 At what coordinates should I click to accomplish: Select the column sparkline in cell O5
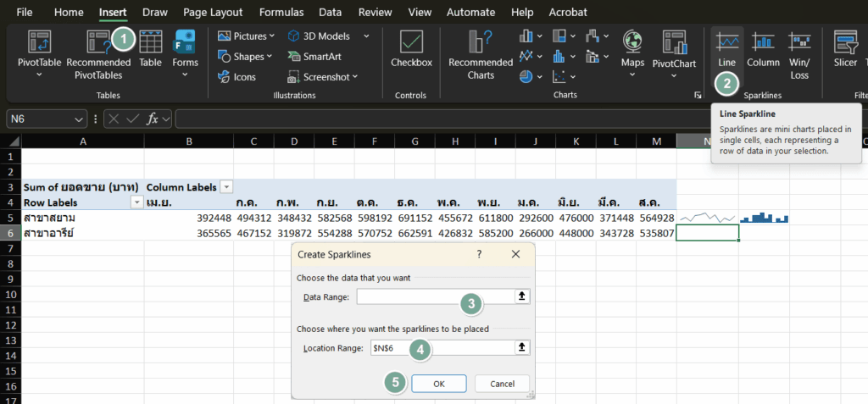765,218
